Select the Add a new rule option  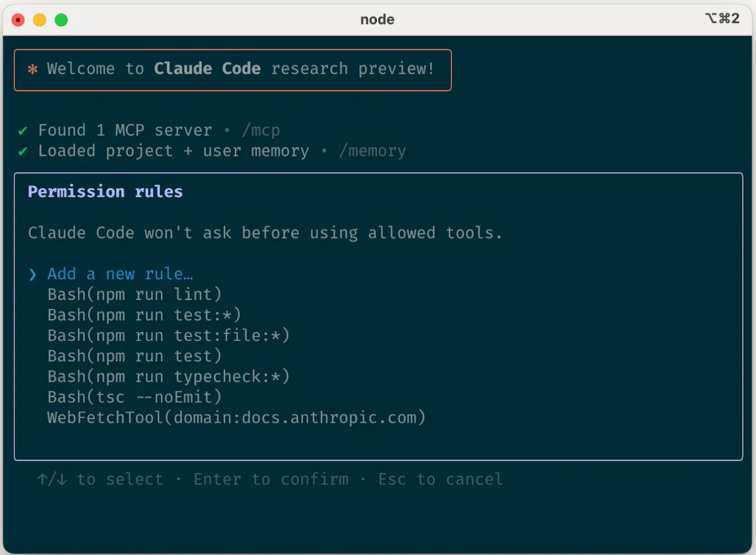tap(120, 274)
